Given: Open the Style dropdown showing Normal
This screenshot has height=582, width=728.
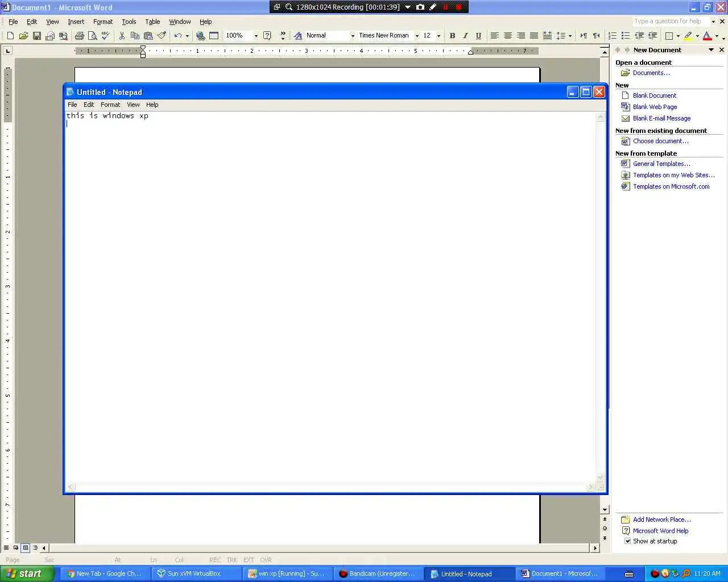Looking at the screenshot, I should [x=353, y=35].
